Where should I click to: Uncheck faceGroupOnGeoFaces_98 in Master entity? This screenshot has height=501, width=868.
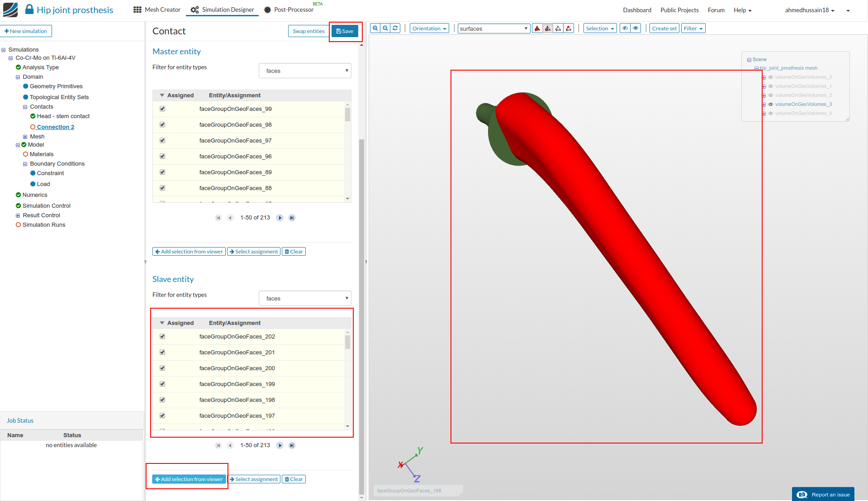click(162, 125)
